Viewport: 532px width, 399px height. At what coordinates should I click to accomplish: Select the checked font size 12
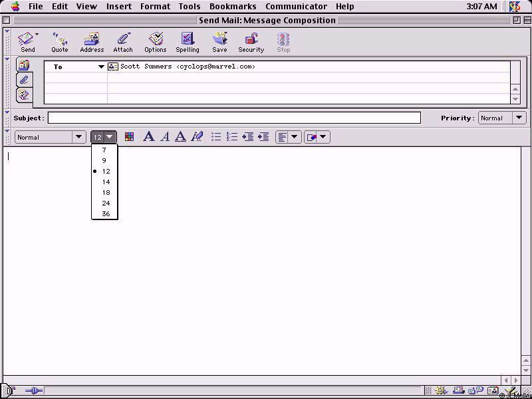coord(104,172)
